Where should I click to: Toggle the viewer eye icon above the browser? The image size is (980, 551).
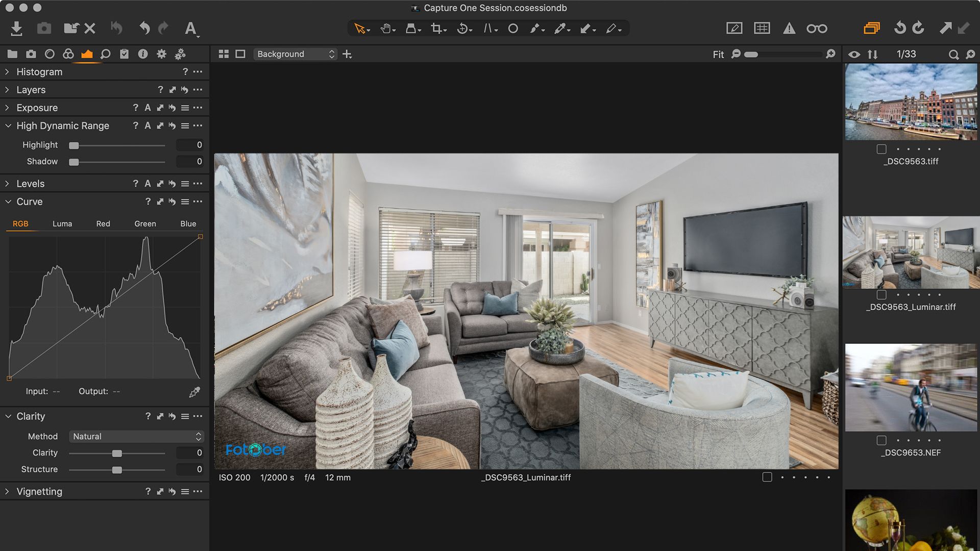pyautogui.click(x=854, y=54)
